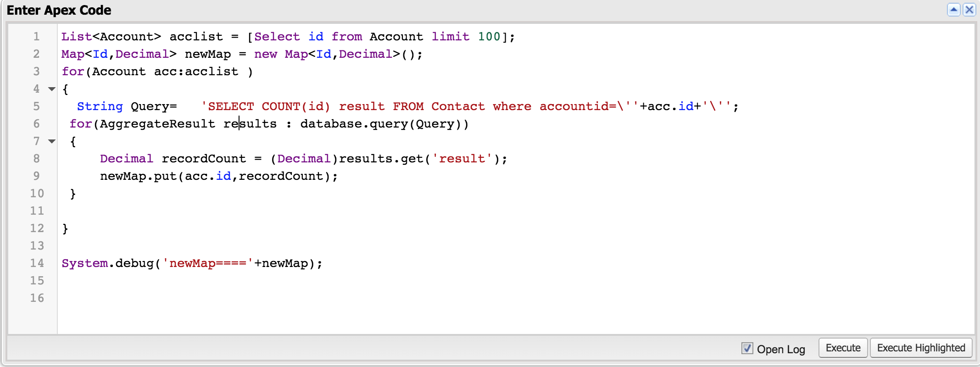Viewport: 980px width, 367px height.
Task: Collapse the Enter Apex Code panel arrow
Action: coord(954,10)
